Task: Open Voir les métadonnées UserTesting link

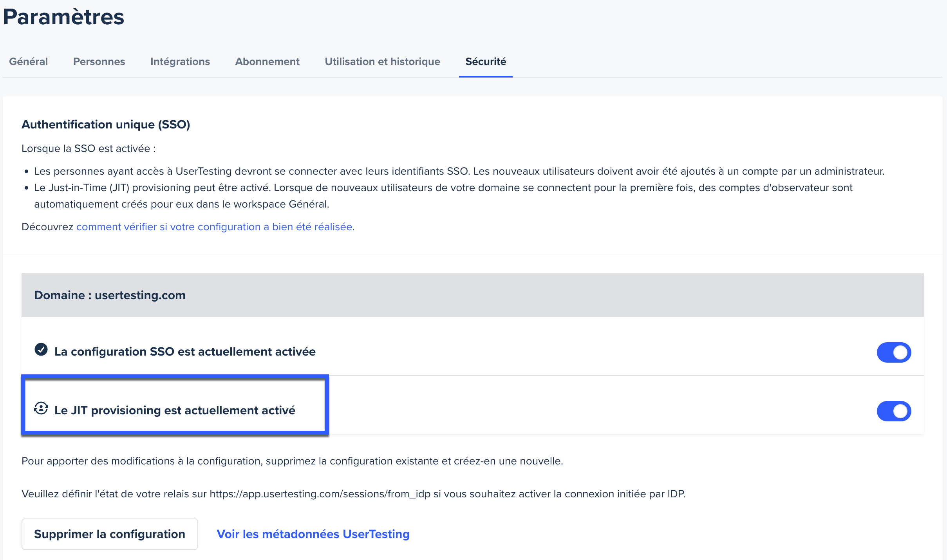Action: point(313,534)
